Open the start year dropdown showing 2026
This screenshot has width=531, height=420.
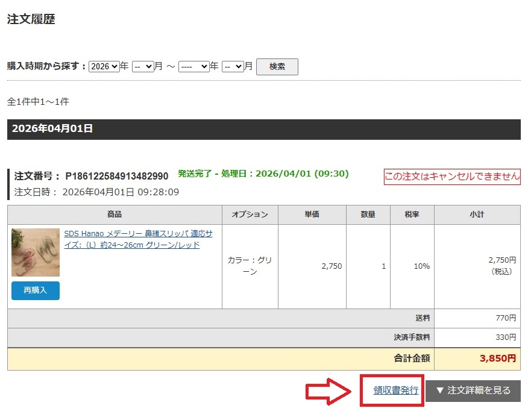point(104,66)
